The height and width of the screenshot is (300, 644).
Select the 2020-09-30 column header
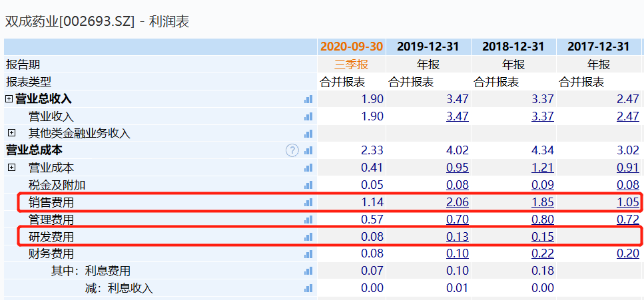(352, 47)
